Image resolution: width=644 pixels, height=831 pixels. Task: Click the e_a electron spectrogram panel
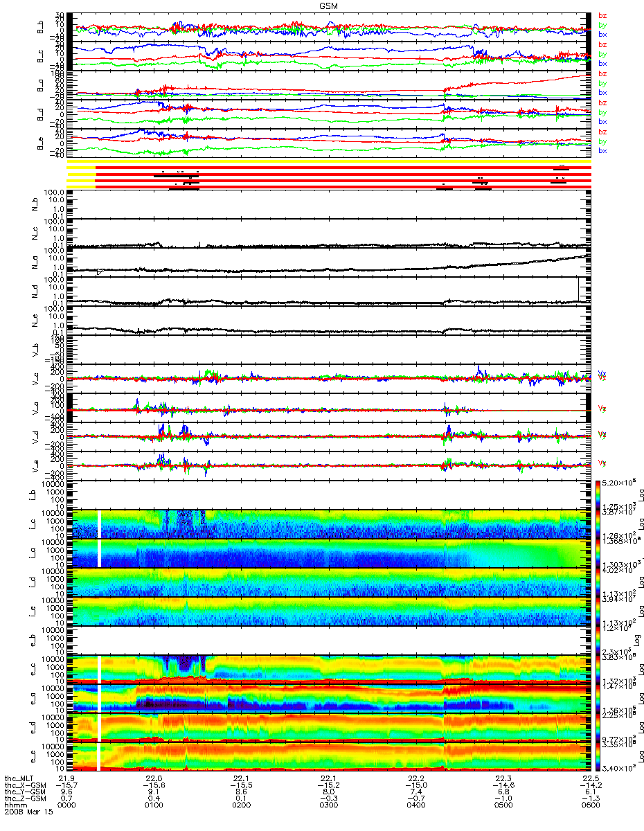click(x=330, y=698)
